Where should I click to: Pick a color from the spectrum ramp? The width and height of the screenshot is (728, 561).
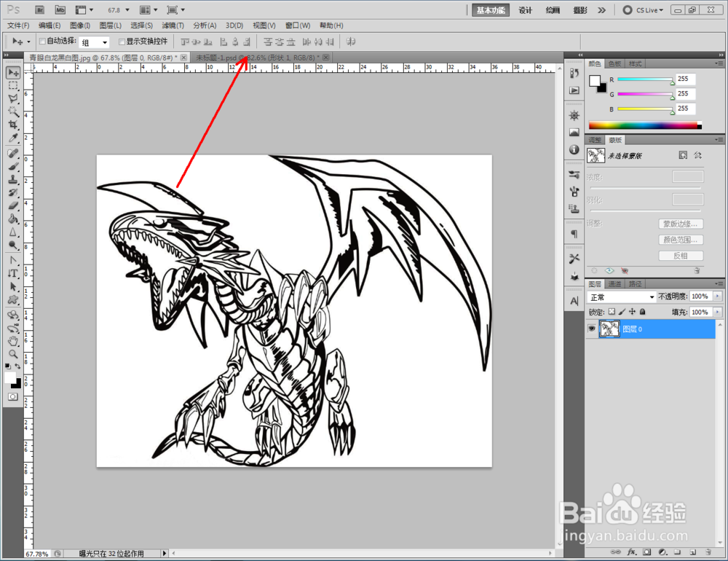645,125
